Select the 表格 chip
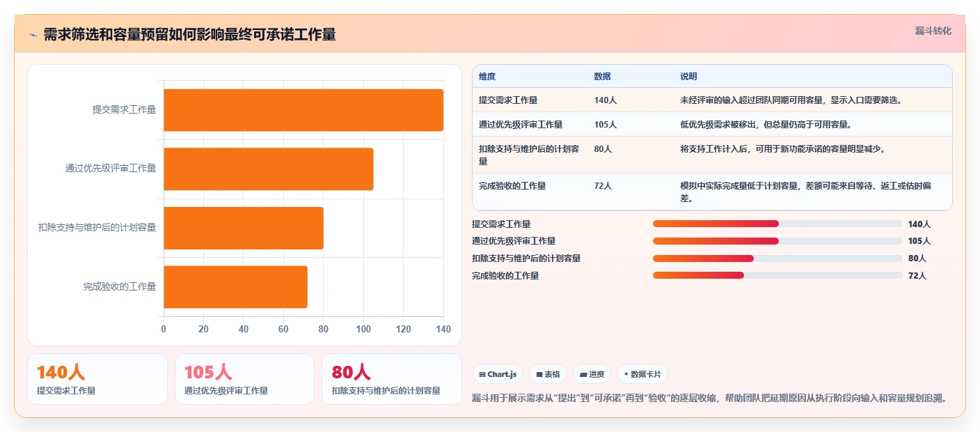This screenshot has width=980, height=432. (548, 374)
